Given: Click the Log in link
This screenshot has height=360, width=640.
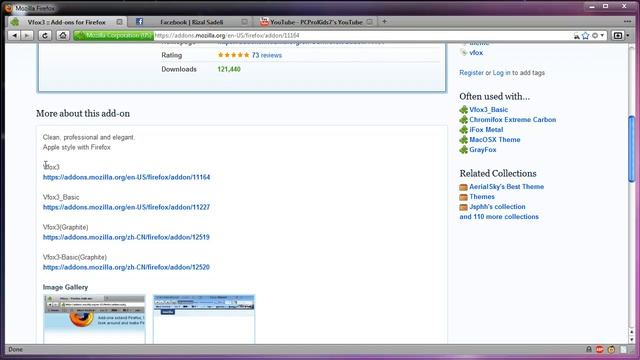Looking at the screenshot, I should (501, 73).
